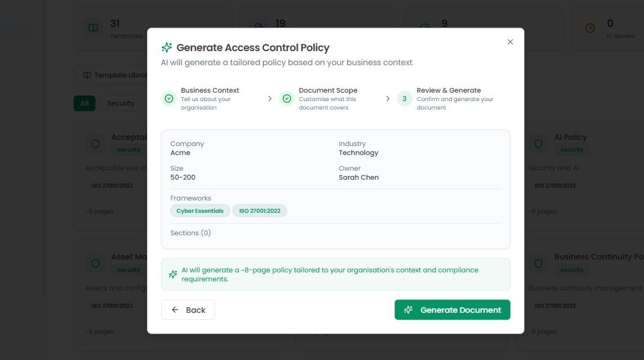Viewport: 644px width, 360px height.
Task: Click the Business Continuity shield icon
Action: coord(538,263)
